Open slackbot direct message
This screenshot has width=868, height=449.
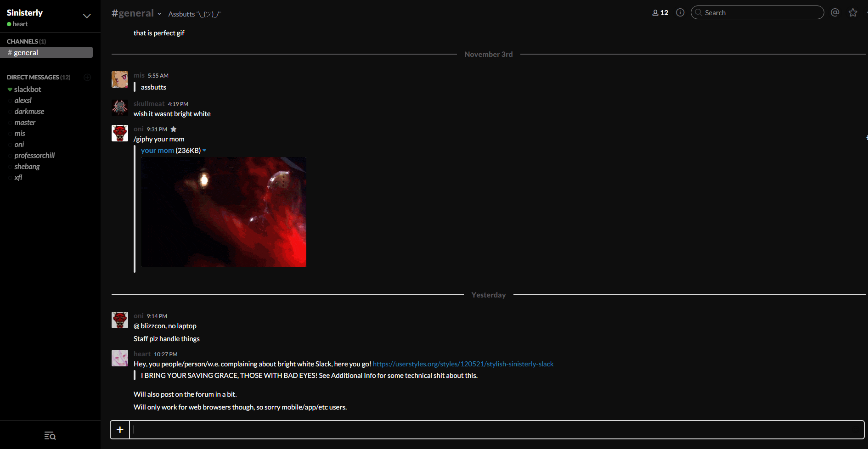(x=28, y=90)
